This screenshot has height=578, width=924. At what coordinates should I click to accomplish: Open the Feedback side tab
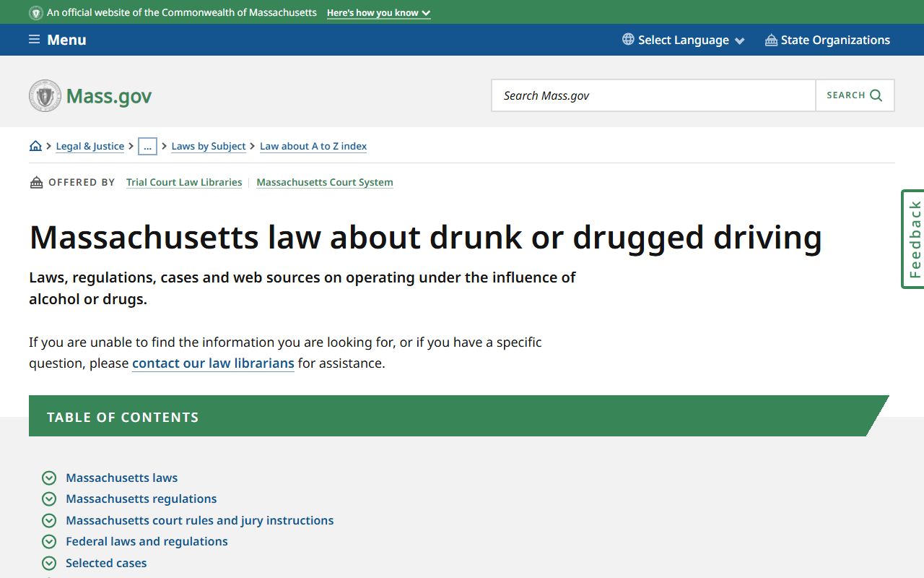click(913, 239)
